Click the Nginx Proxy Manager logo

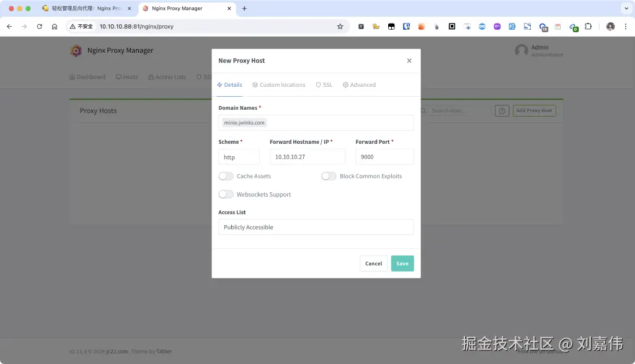pyautogui.click(x=76, y=51)
